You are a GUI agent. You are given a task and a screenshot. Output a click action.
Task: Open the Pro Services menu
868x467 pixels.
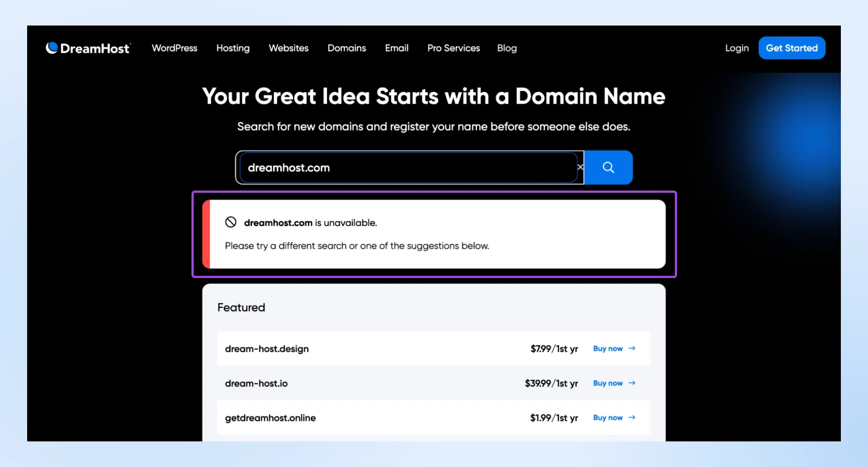click(x=454, y=48)
